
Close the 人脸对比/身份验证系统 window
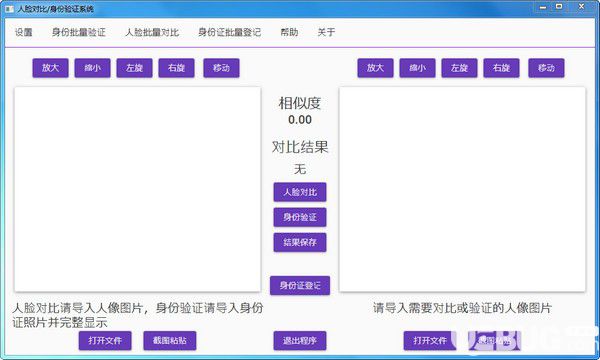582,7
